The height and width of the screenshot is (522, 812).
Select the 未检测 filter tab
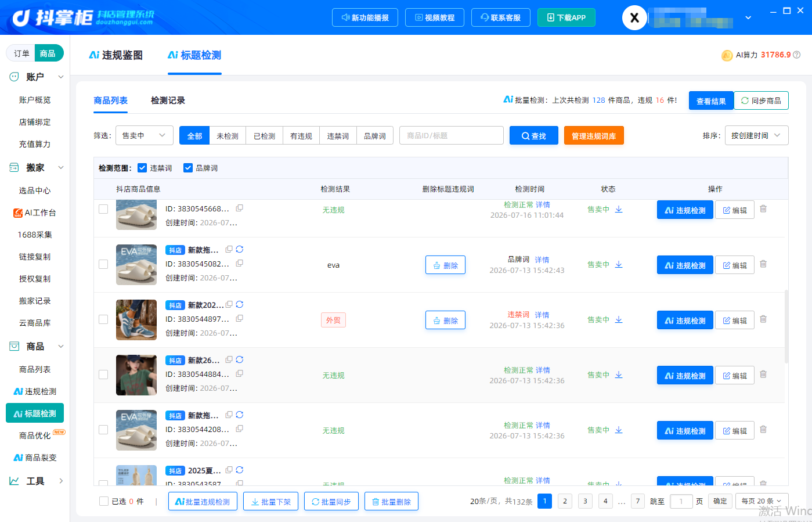[x=228, y=136]
